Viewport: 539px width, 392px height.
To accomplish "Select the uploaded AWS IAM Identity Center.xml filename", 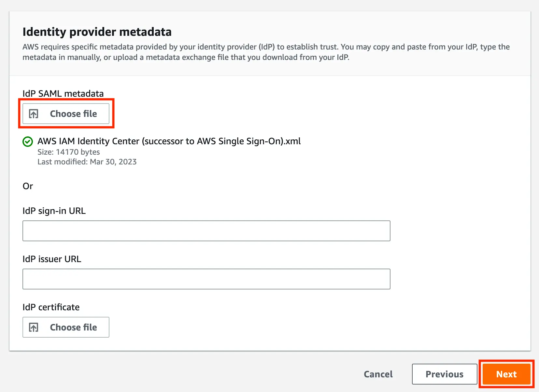I will point(169,141).
